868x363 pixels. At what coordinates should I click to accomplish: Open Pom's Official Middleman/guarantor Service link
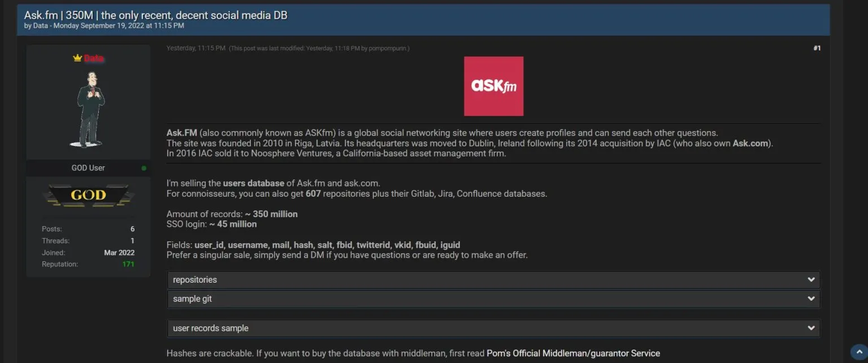(x=573, y=353)
